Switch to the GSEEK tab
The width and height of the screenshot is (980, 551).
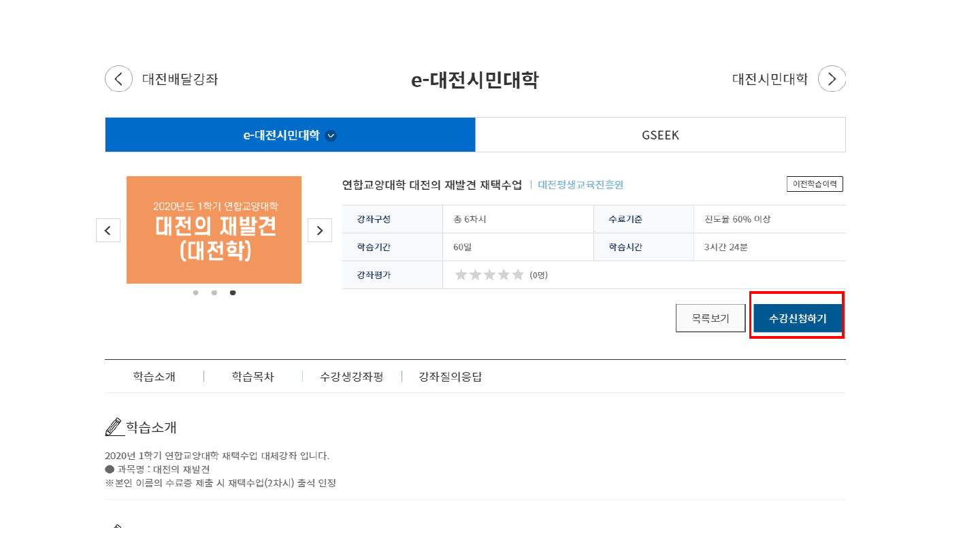660,135
